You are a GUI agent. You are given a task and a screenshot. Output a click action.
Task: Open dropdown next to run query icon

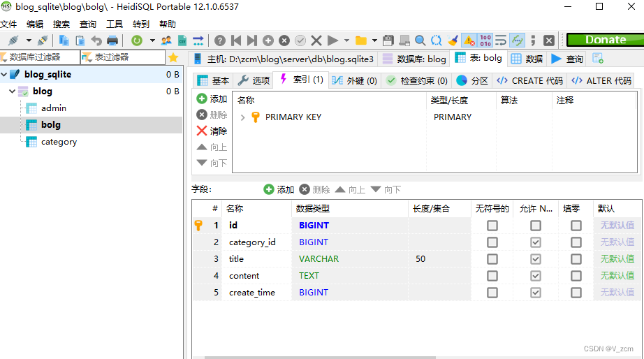346,41
